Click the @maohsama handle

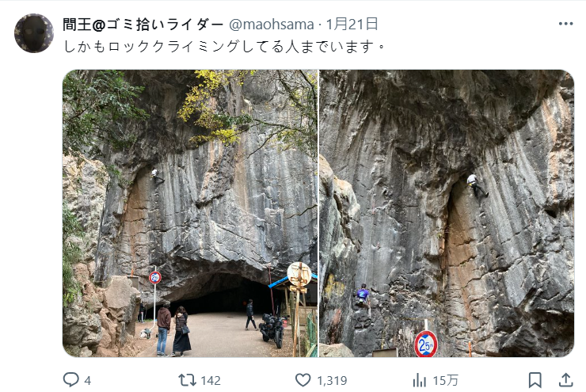pos(272,25)
